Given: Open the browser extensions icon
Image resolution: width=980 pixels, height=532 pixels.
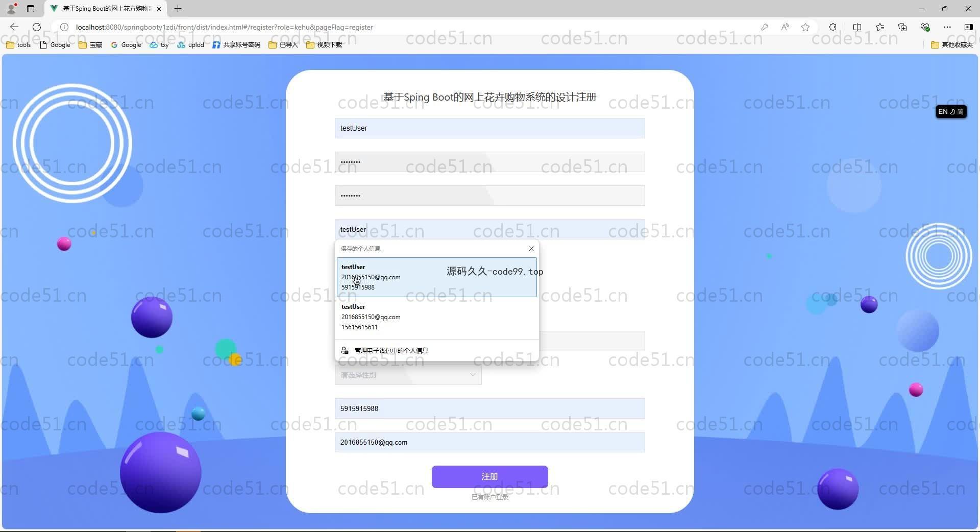Looking at the screenshot, I should 832,27.
